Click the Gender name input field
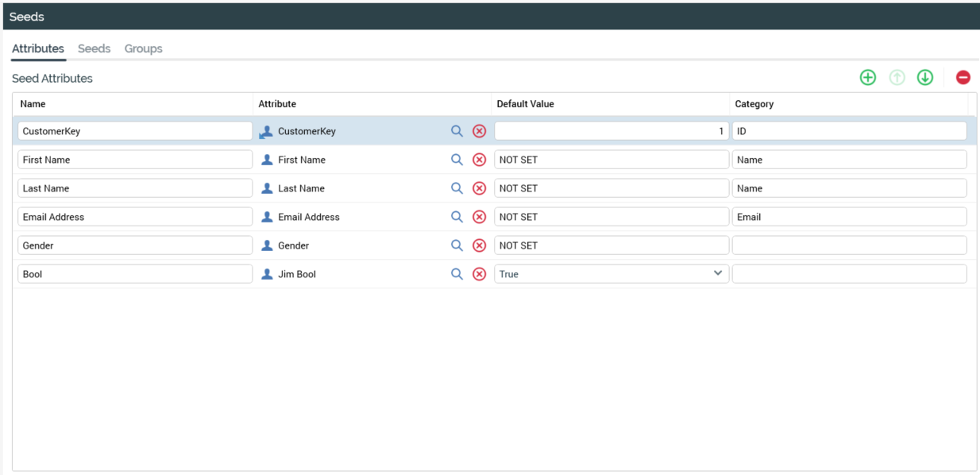The height and width of the screenshot is (475, 980). click(134, 245)
